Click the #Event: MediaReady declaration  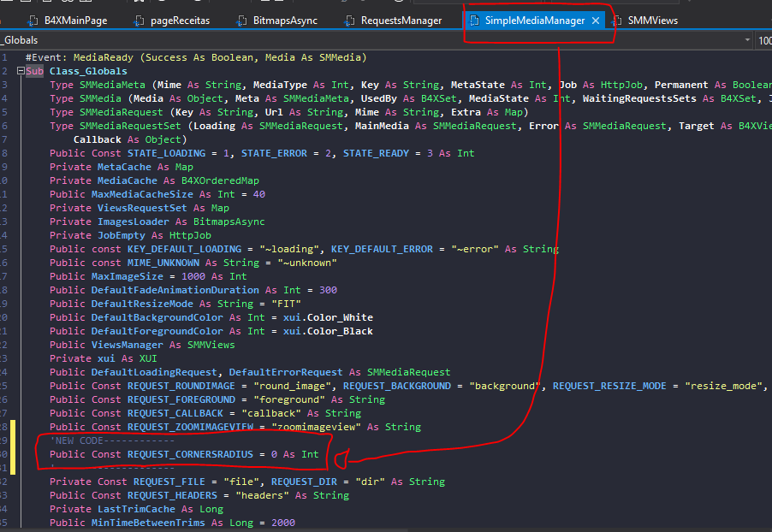tap(196, 57)
